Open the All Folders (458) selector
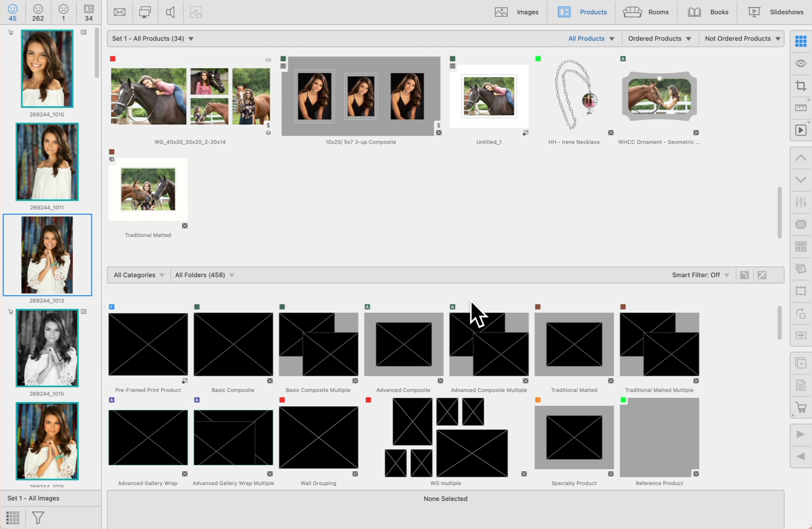812x529 pixels. 204,275
